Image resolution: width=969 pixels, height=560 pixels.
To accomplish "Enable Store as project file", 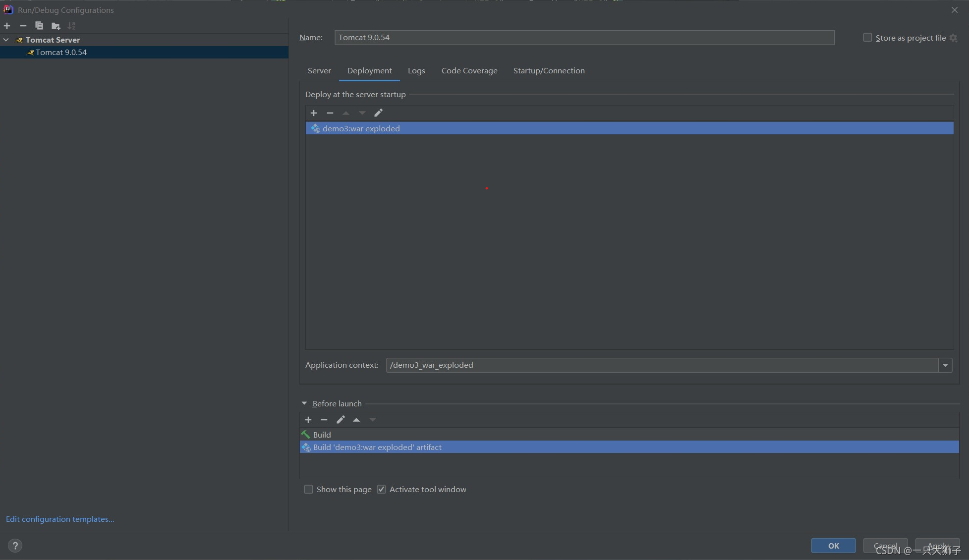I will tap(867, 38).
